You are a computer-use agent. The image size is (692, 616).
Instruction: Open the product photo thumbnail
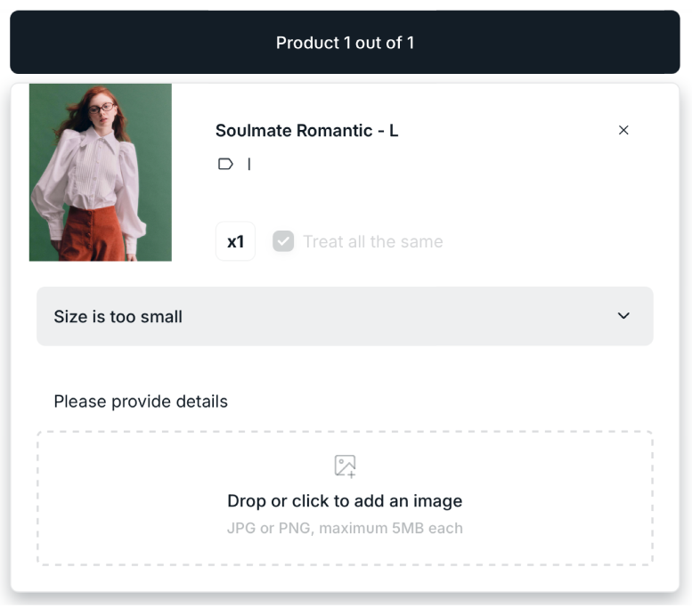click(x=100, y=172)
